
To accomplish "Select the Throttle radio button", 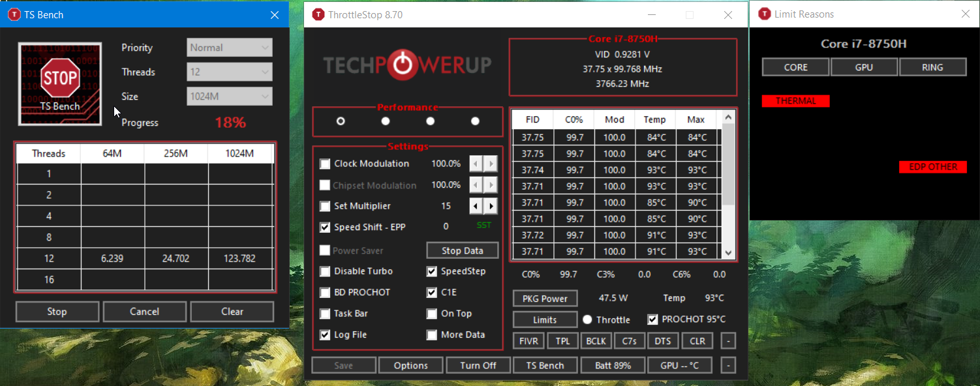I will click(587, 319).
